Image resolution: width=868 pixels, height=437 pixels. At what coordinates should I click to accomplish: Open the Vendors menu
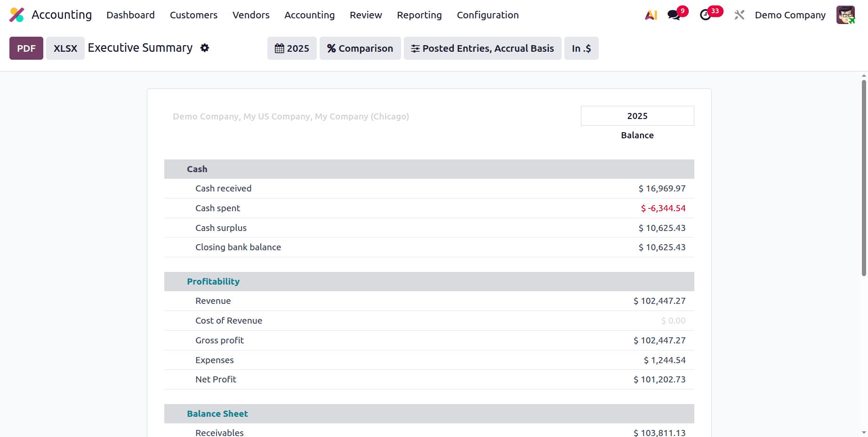(x=251, y=15)
